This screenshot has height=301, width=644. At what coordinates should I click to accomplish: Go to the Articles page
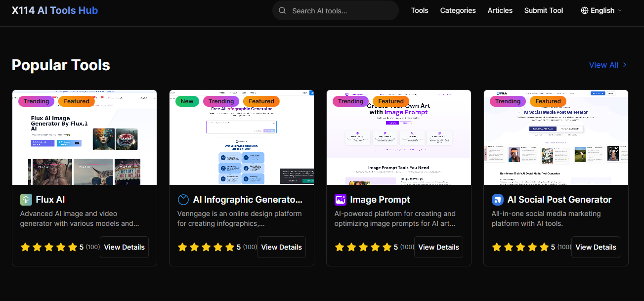click(x=500, y=10)
